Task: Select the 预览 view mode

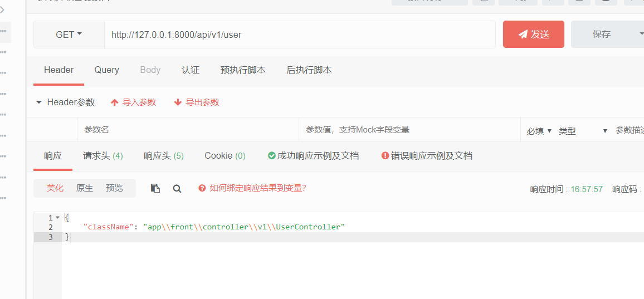Action: [x=114, y=189]
